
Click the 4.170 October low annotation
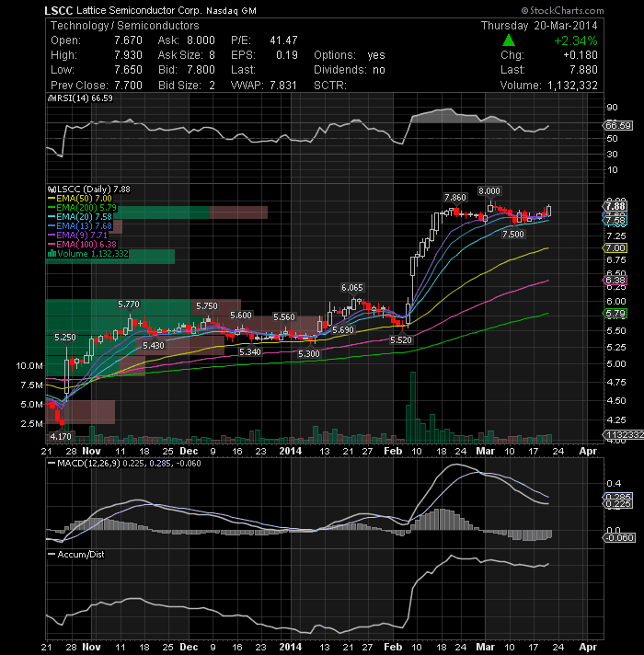click(61, 436)
